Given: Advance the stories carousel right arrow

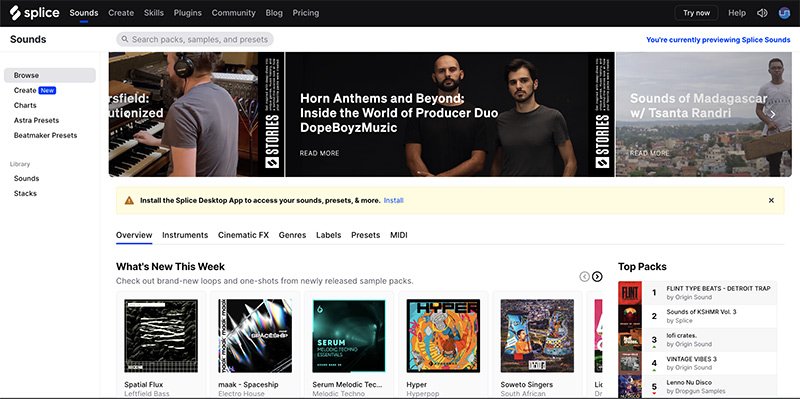Looking at the screenshot, I should pos(772,114).
